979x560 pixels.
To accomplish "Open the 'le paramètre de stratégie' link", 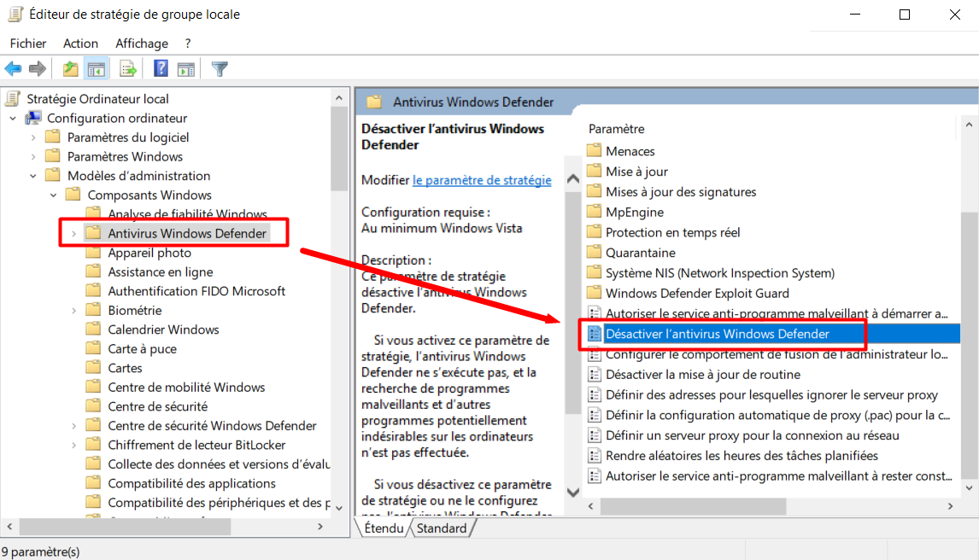I will pos(481,180).
